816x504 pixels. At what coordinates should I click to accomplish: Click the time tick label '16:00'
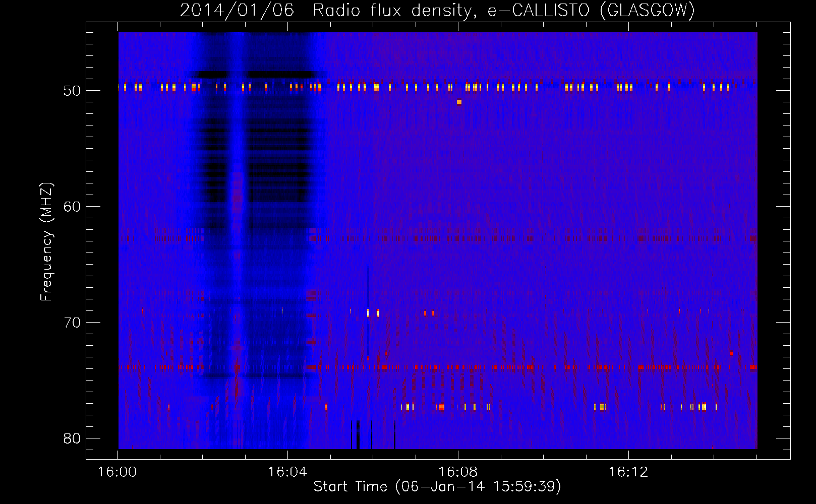(x=117, y=472)
